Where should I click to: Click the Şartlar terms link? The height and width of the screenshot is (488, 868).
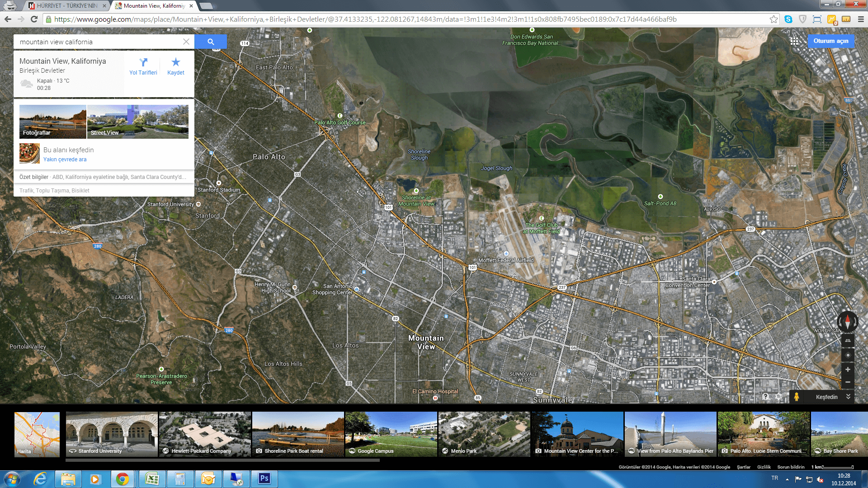coord(744,467)
